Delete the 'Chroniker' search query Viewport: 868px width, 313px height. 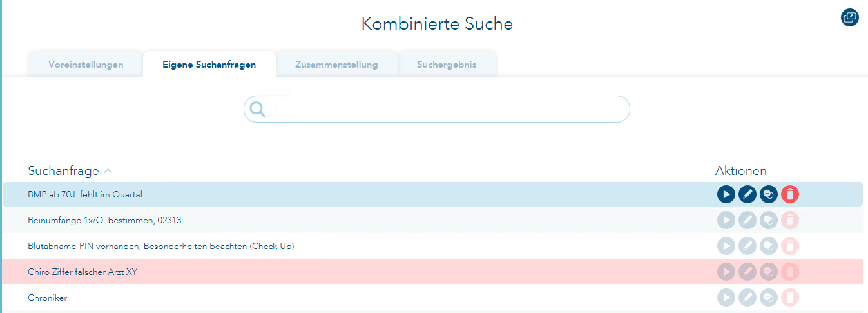click(790, 298)
